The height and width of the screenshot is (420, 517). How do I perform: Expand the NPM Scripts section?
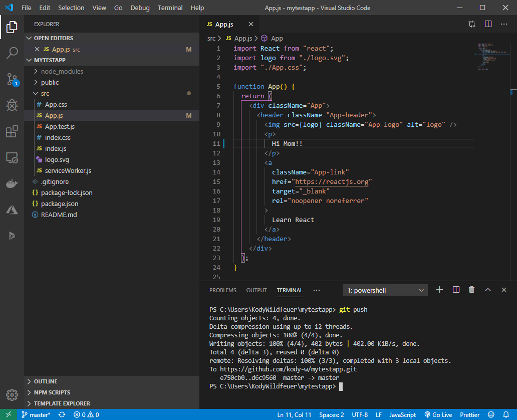pyautogui.click(x=52, y=392)
